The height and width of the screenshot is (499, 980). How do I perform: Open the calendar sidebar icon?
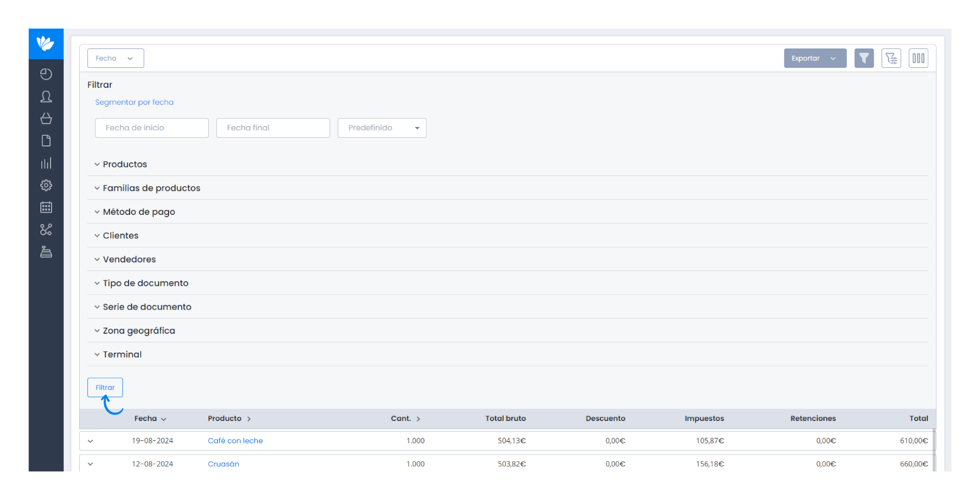tap(46, 207)
